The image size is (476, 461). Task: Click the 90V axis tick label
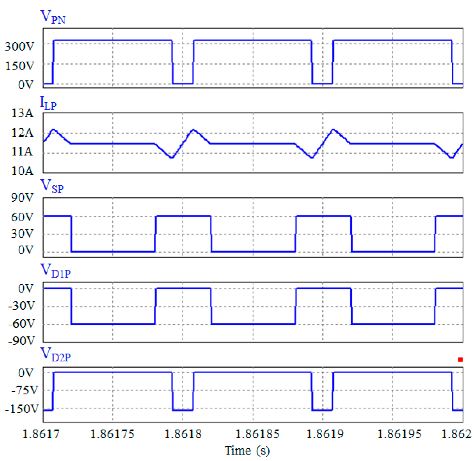point(22,198)
